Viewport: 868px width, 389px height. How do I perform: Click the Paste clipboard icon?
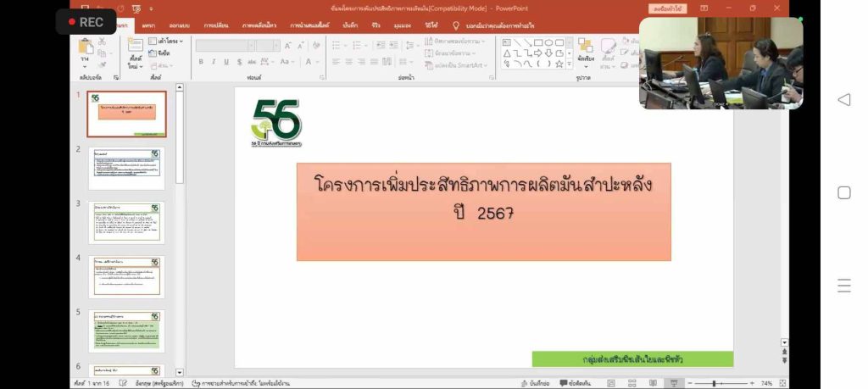86,47
